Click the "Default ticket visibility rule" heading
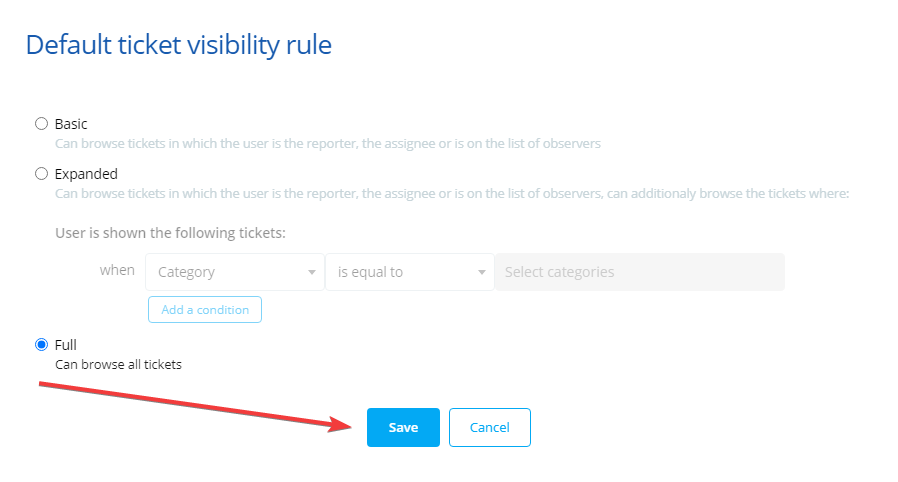Image resolution: width=898 pixels, height=482 pixels. [x=179, y=45]
